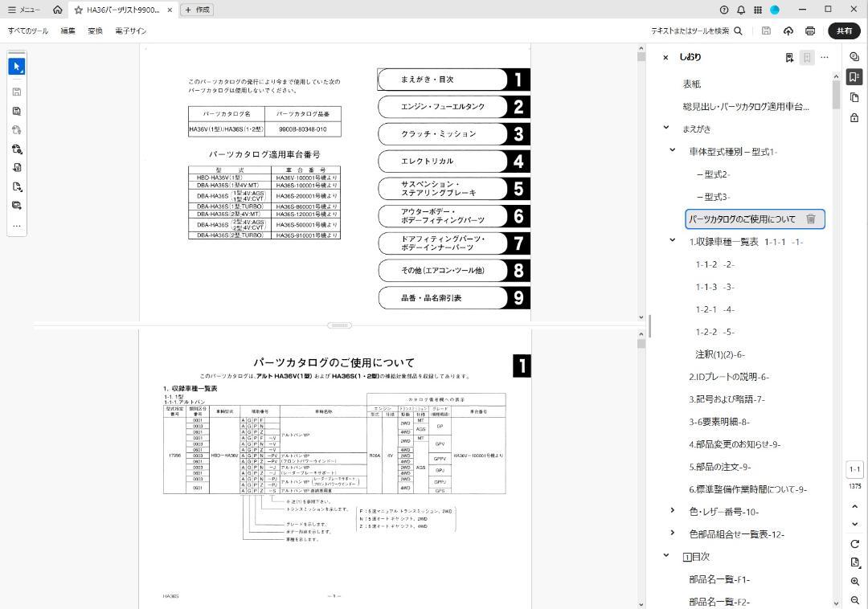Click the print icon in top bar
Screen dimensions: 868x609
pyautogui.click(x=810, y=31)
